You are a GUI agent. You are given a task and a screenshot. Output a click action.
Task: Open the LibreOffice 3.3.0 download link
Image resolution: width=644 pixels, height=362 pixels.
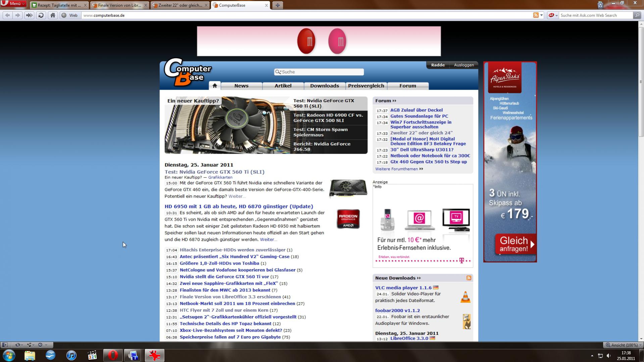point(409,338)
